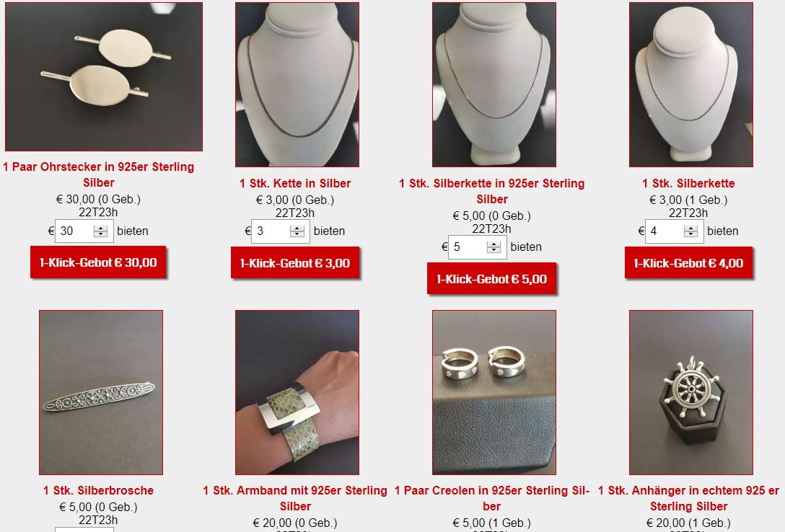Viewport: 785px width, 532px height.
Task: View the ship wheel Anhänger pendant photo
Action: pos(691,392)
